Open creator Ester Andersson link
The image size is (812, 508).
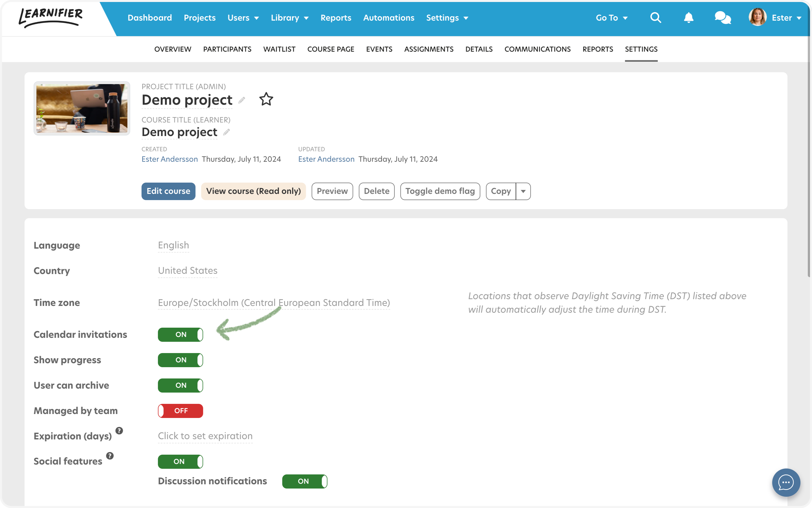170,159
